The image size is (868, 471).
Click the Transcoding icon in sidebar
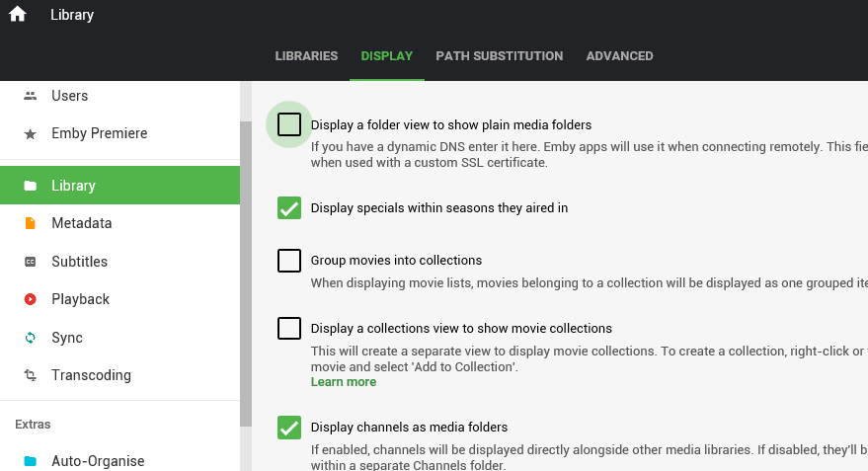[31, 375]
